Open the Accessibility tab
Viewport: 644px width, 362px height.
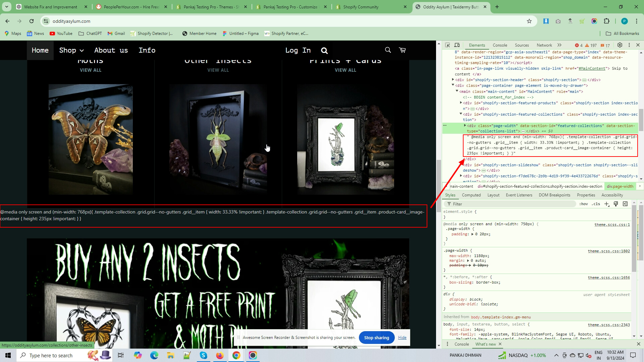click(612, 195)
